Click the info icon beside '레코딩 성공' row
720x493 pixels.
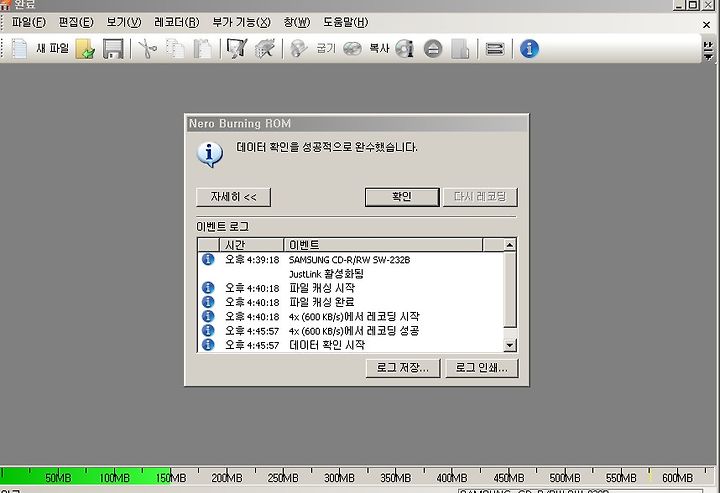coord(208,331)
